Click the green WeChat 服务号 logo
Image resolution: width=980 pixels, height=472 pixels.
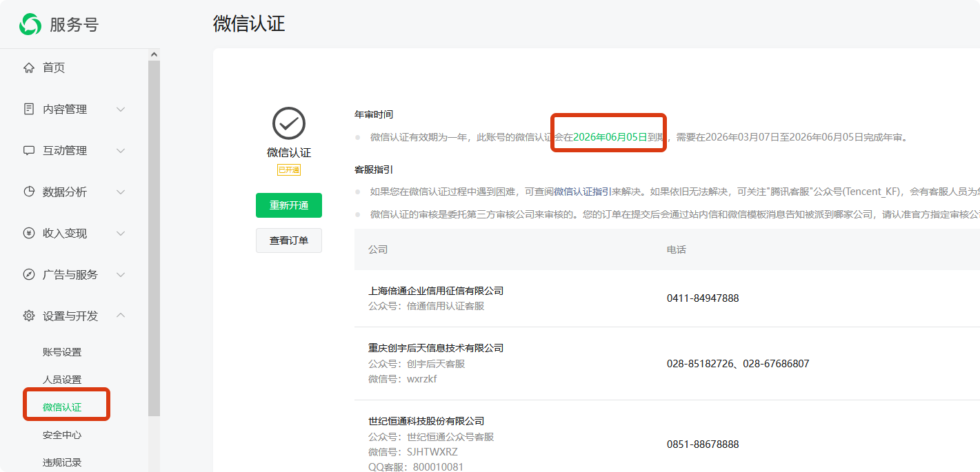point(30,24)
